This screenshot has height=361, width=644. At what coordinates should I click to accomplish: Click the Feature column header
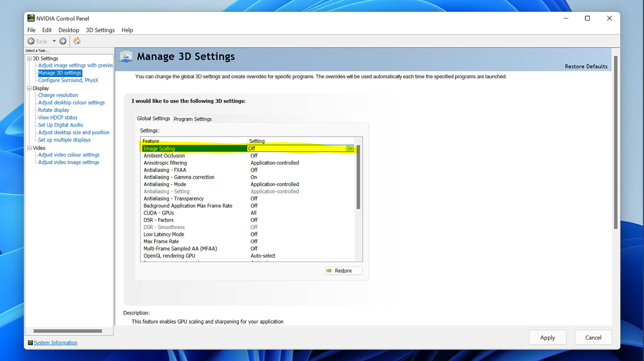(x=194, y=141)
